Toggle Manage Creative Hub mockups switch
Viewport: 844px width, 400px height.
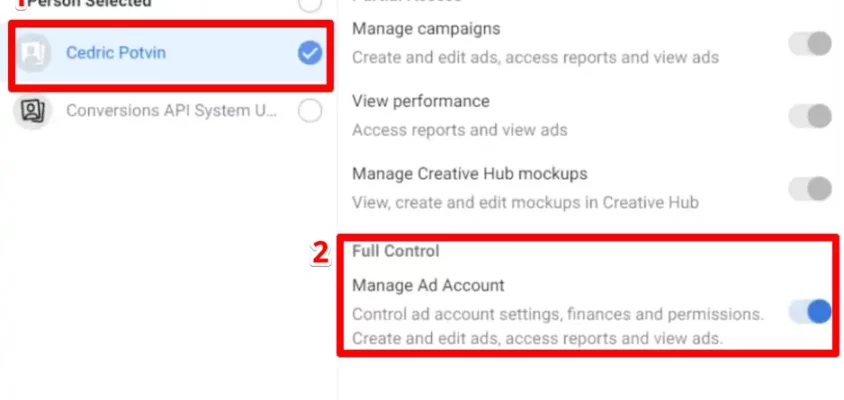click(810, 188)
